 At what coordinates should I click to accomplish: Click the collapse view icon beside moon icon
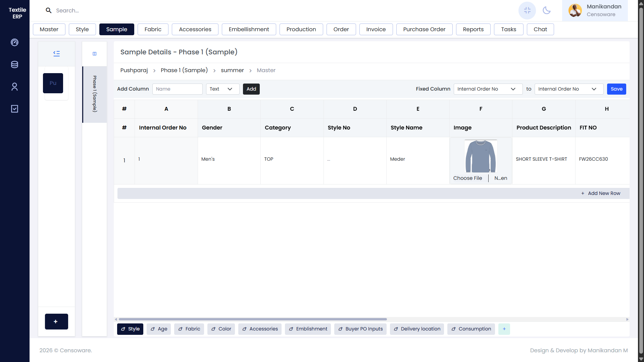tap(527, 10)
